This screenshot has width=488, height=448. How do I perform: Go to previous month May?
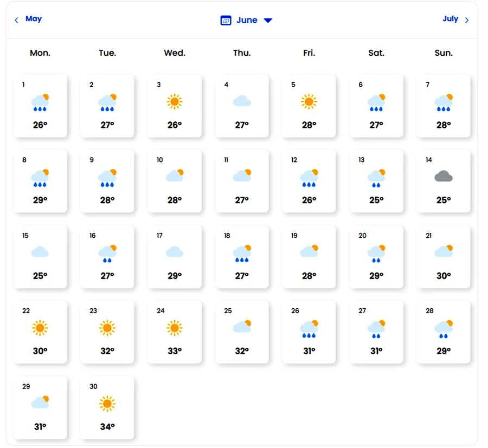tap(33, 19)
